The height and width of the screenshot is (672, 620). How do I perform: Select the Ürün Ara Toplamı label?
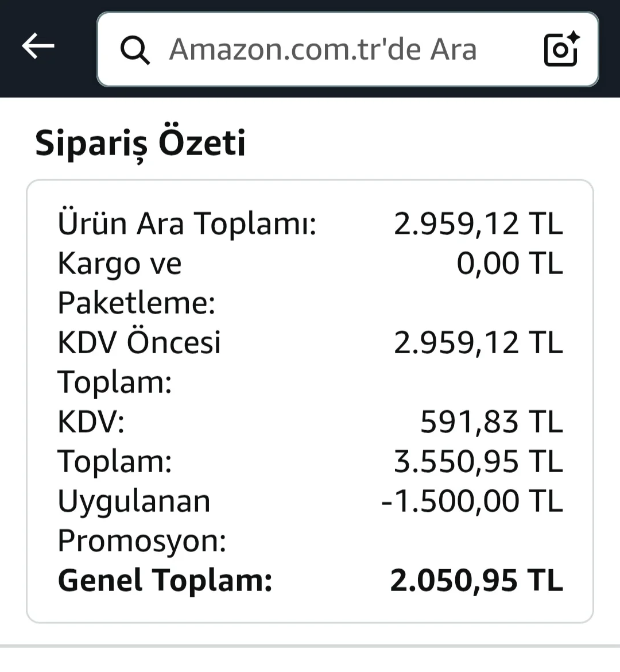187,223
